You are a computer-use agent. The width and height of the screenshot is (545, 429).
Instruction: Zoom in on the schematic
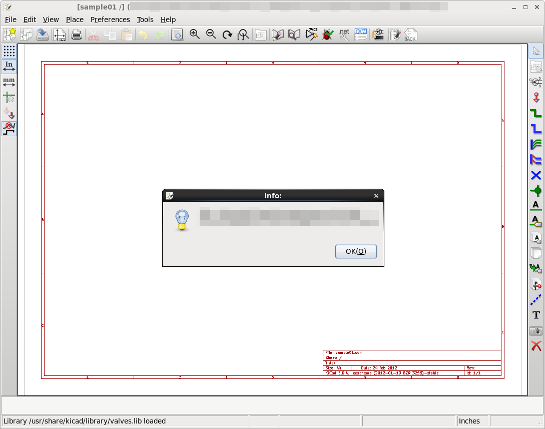(x=195, y=34)
